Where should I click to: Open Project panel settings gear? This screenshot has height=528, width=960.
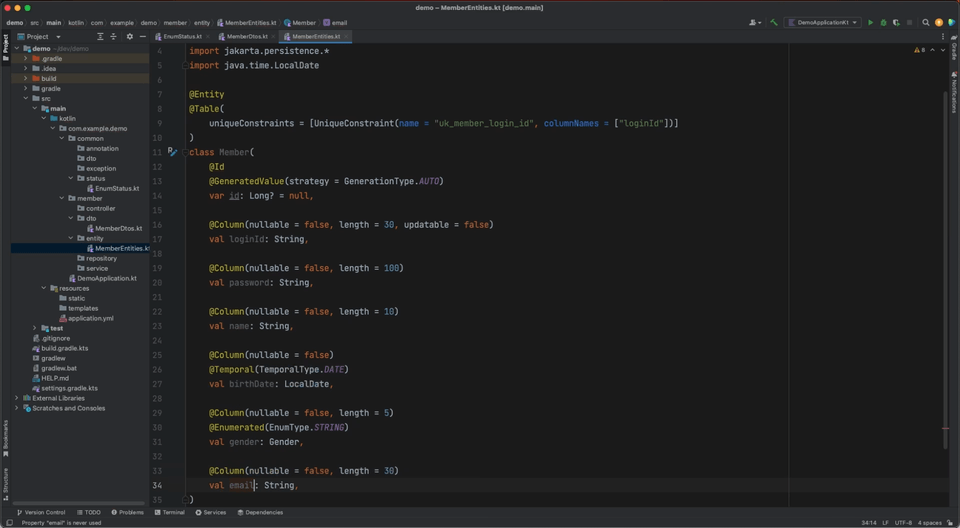(129, 37)
